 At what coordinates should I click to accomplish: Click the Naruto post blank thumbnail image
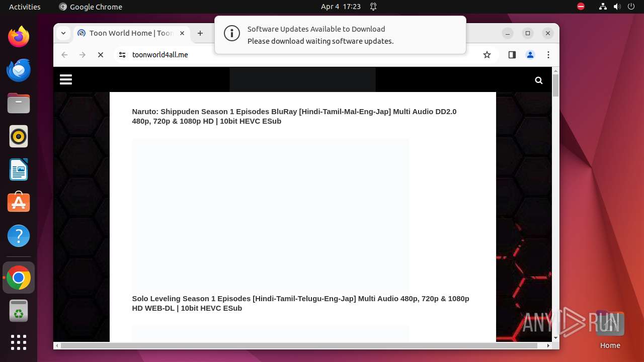(x=271, y=214)
